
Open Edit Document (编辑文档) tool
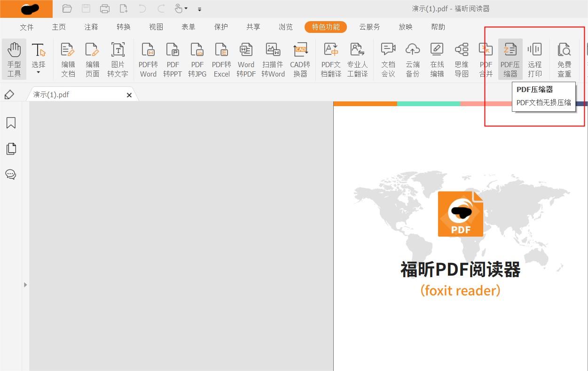(x=68, y=59)
